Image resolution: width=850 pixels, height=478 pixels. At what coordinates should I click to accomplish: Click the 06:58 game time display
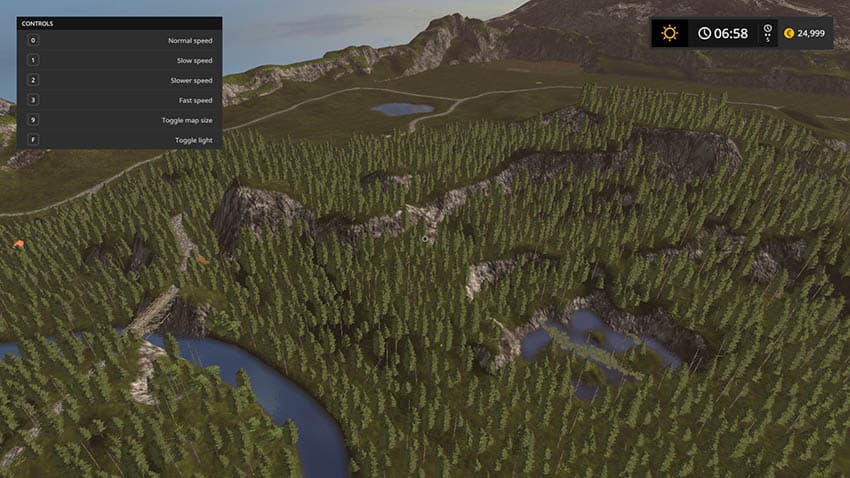[731, 34]
